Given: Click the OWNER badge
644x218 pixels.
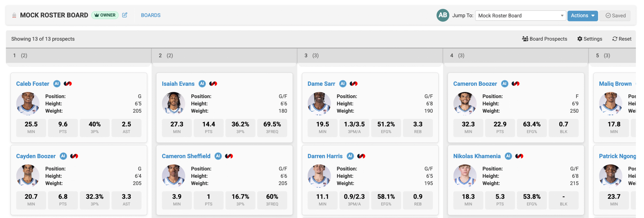Looking at the screenshot, I should 105,15.
